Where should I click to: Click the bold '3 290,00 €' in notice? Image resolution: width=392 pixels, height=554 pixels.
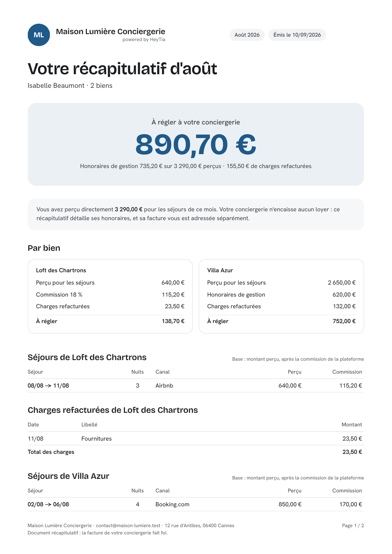[129, 209]
